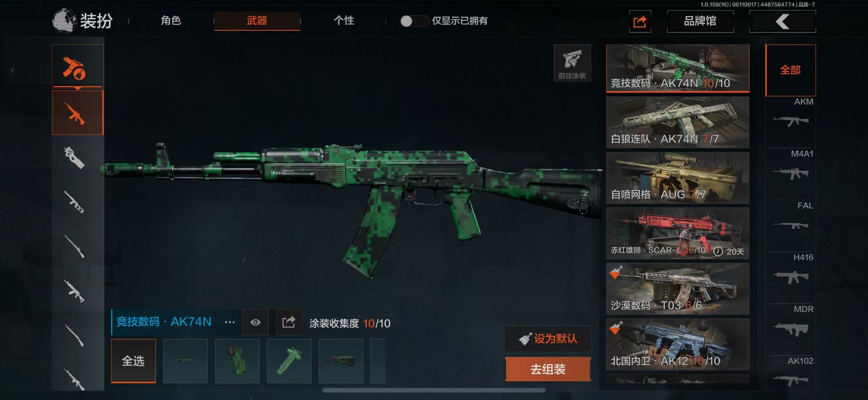Select the assault rifle category icon

[78, 113]
